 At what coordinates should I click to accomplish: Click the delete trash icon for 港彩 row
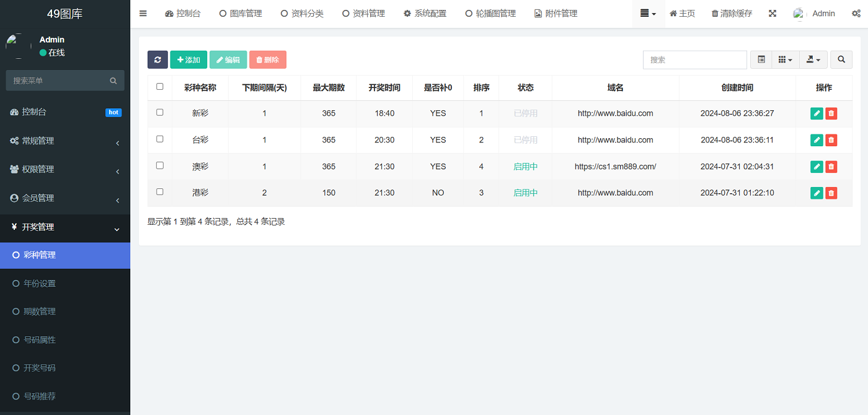point(831,193)
